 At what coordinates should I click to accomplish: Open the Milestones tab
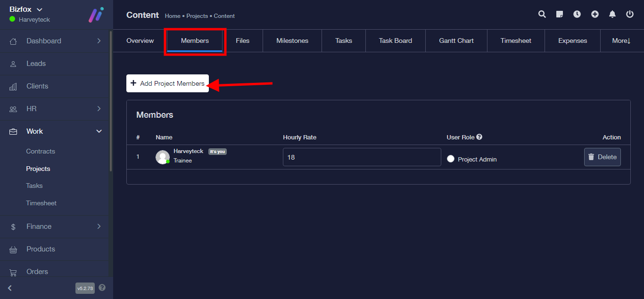click(x=292, y=41)
